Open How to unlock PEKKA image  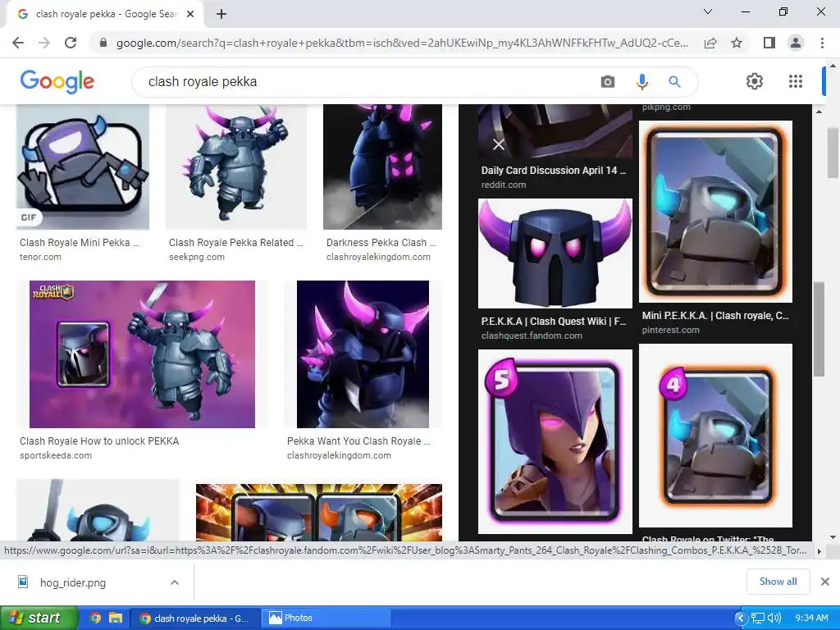142,354
